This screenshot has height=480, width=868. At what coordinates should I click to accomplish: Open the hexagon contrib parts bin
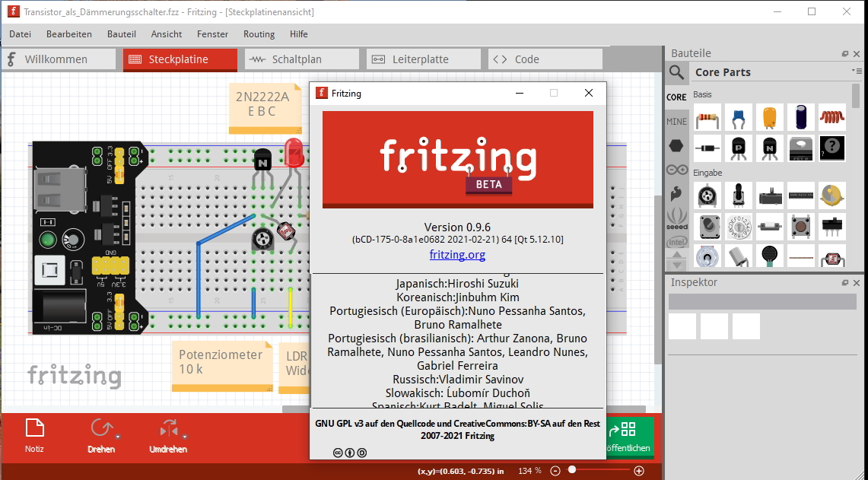(x=676, y=145)
